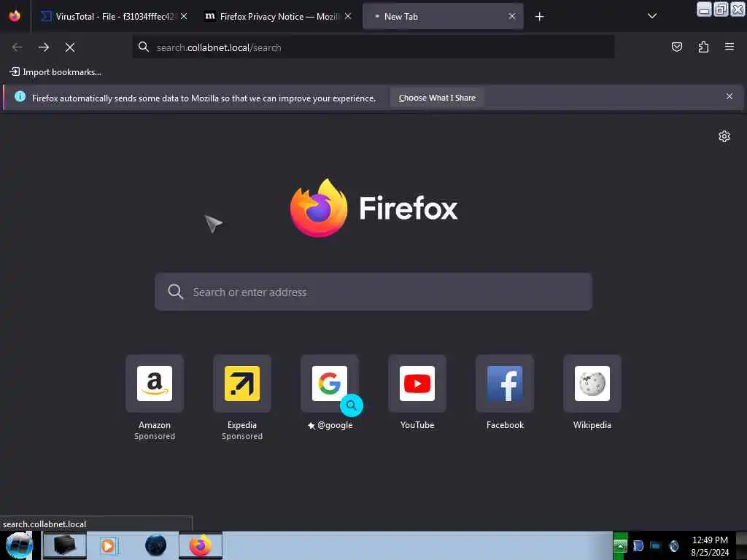
Task: Launch the media player taskbar icon
Action: (109, 545)
